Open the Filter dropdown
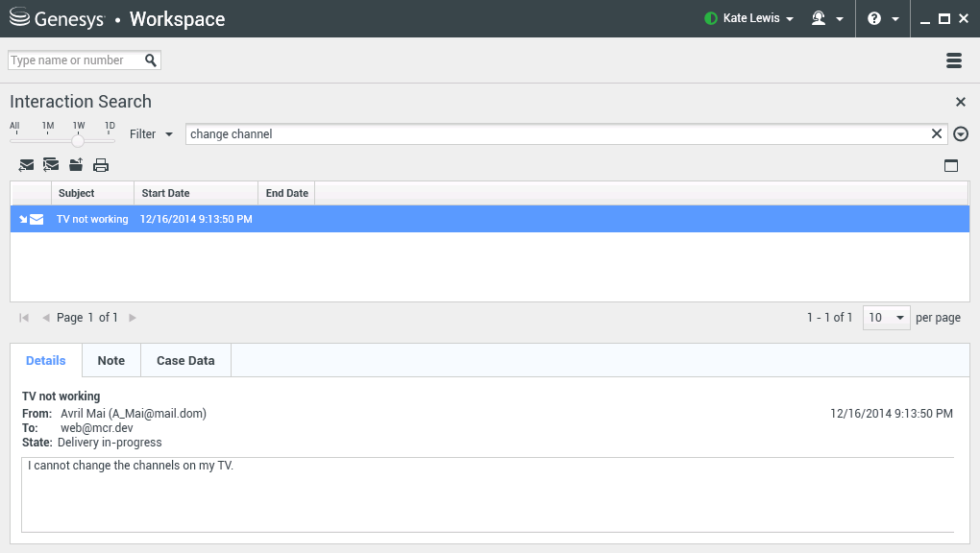980x553 pixels. [152, 134]
